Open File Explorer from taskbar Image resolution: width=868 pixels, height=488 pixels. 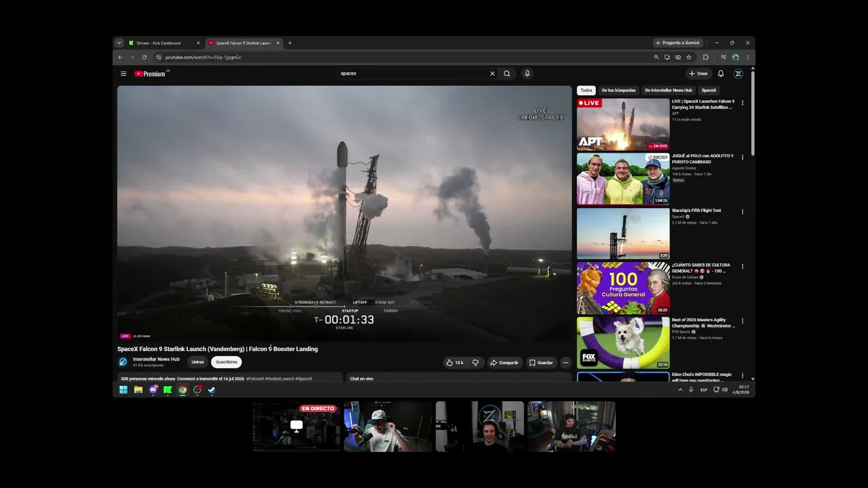pyautogui.click(x=138, y=390)
